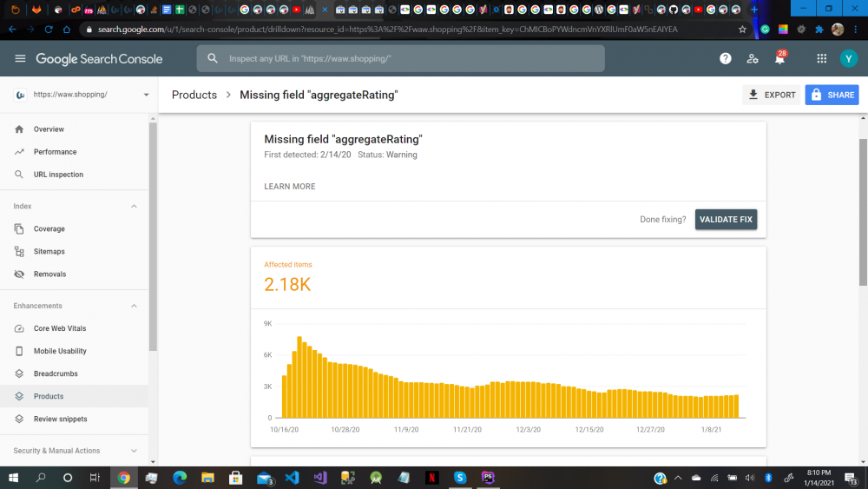Click the LEARN MORE link
This screenshot has height=489, width=868.
290,187
